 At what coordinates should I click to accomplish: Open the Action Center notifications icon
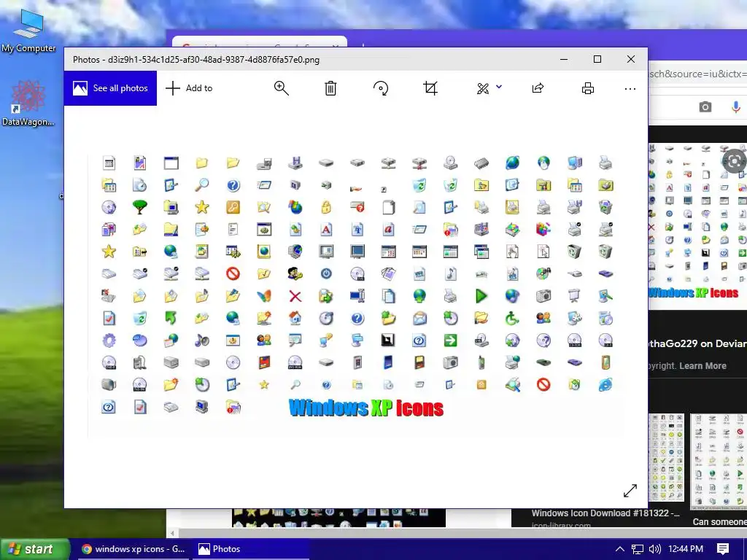point(723,549)
